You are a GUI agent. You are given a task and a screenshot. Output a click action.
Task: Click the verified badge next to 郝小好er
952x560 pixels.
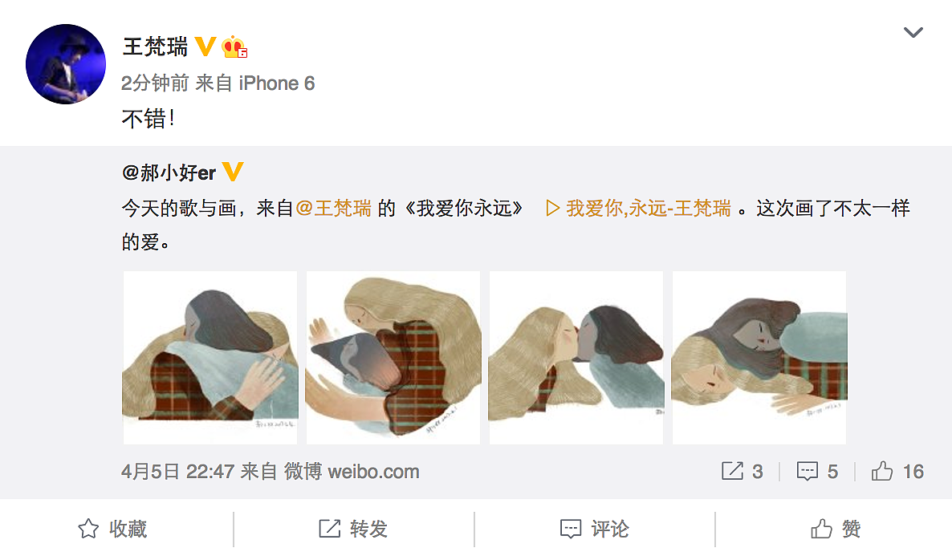click(x=233, y=172)
